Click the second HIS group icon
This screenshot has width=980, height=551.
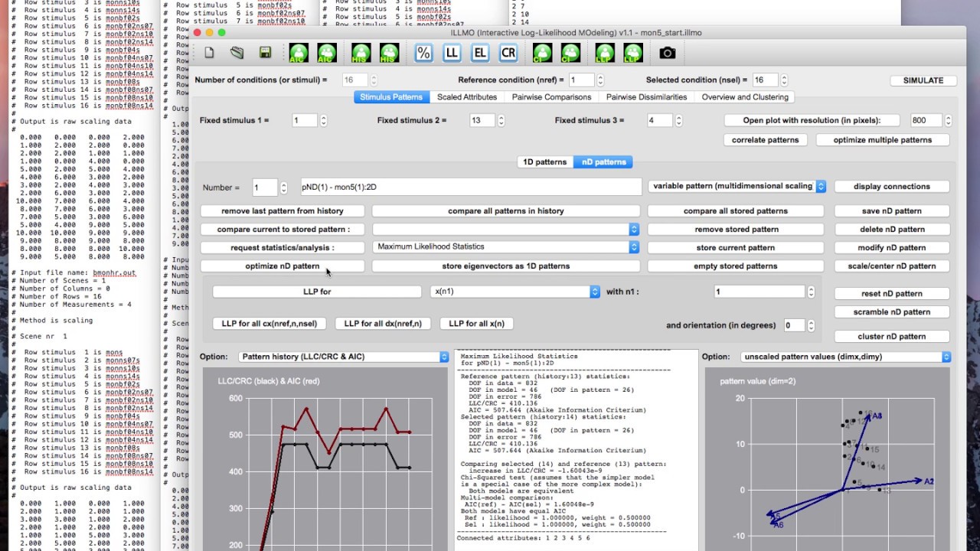coord(389,53)
